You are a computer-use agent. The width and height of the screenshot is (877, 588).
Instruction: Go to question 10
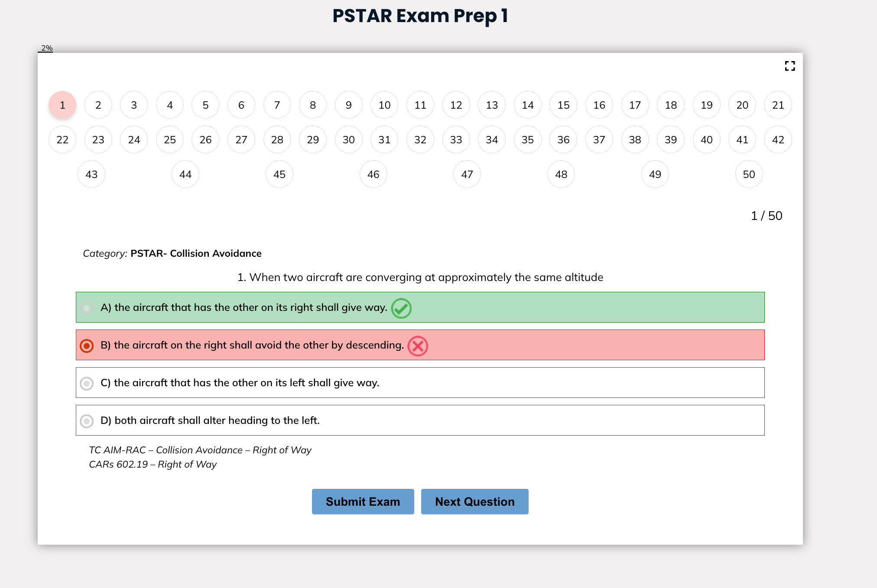(x=384, y=105)
